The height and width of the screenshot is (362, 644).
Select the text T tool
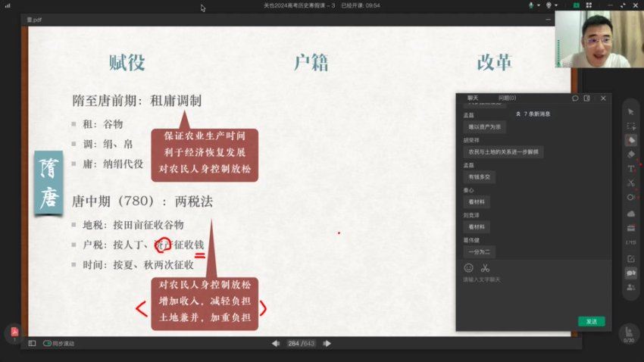click(630, 168)
